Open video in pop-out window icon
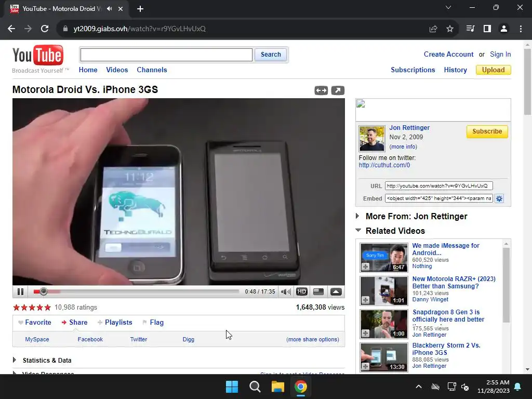Viewport: 532px width, 399px height. click(338, 90)
